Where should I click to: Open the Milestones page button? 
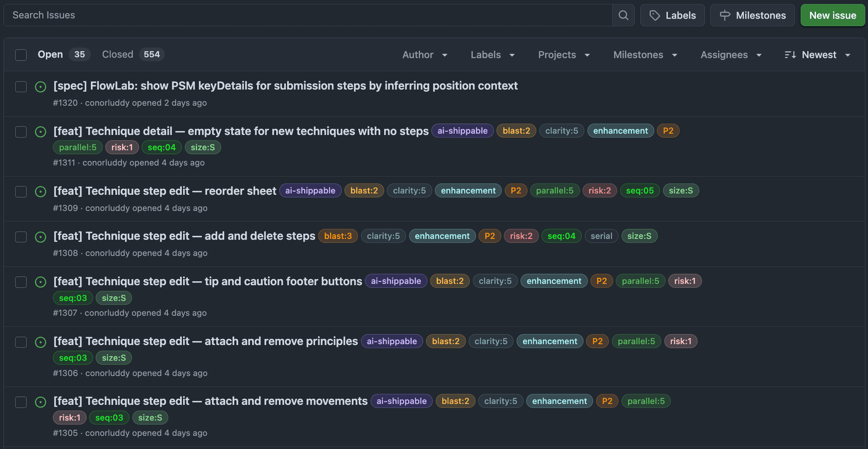(752, 15)
